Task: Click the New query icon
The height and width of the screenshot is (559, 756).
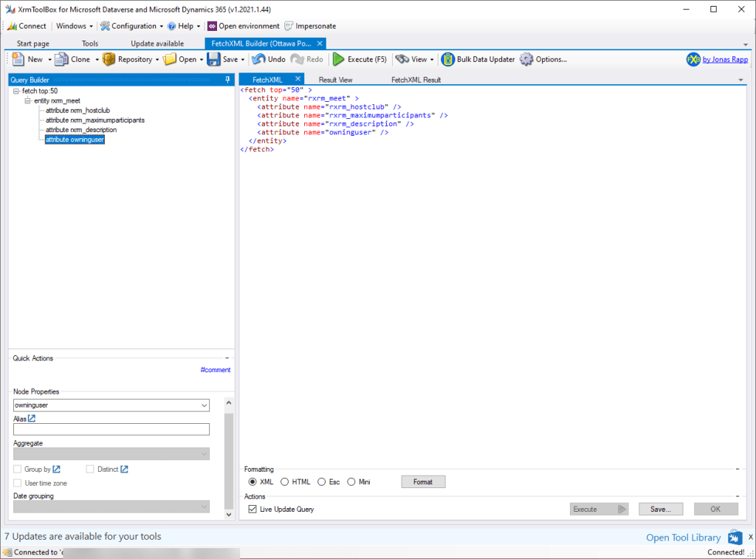Action: click(x=18, y=59)
